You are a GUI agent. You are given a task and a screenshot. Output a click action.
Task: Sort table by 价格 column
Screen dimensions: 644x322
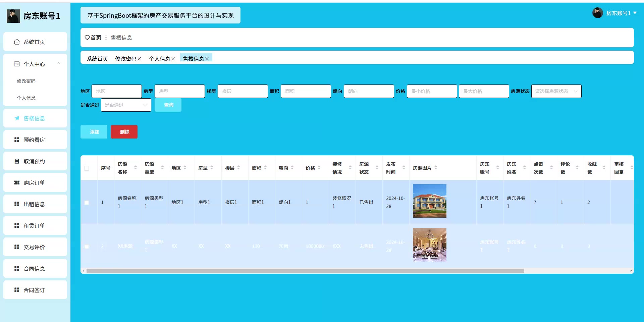(319, 167)
